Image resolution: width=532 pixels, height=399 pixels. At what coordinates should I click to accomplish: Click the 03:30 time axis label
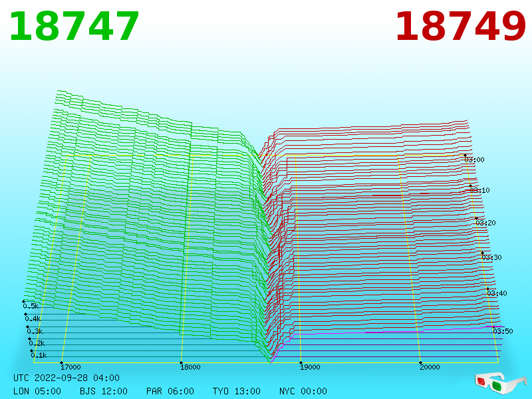coord(491,257)
